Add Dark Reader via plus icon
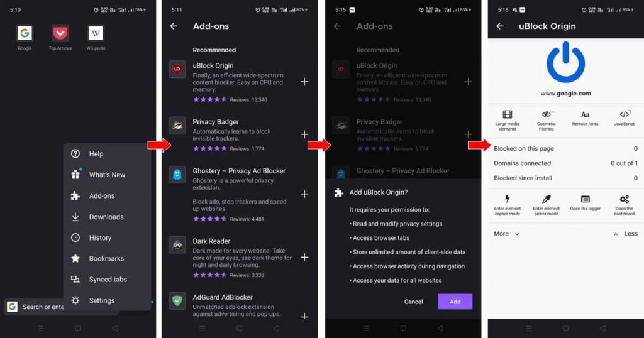 304,257
